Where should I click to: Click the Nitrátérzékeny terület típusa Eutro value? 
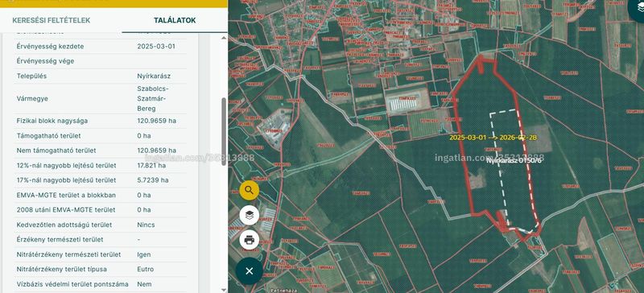[x=146, y=269]
